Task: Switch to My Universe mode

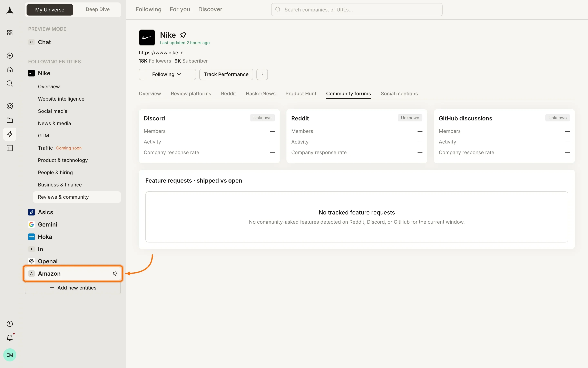Action: pos(50,9)
